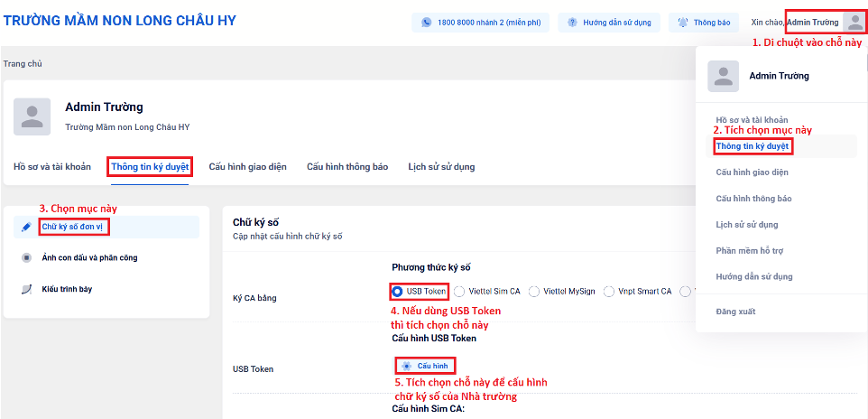
Task: Click the question mark icon for Hướng dẫn sử dụng
Action: click(x=572, y=22)
